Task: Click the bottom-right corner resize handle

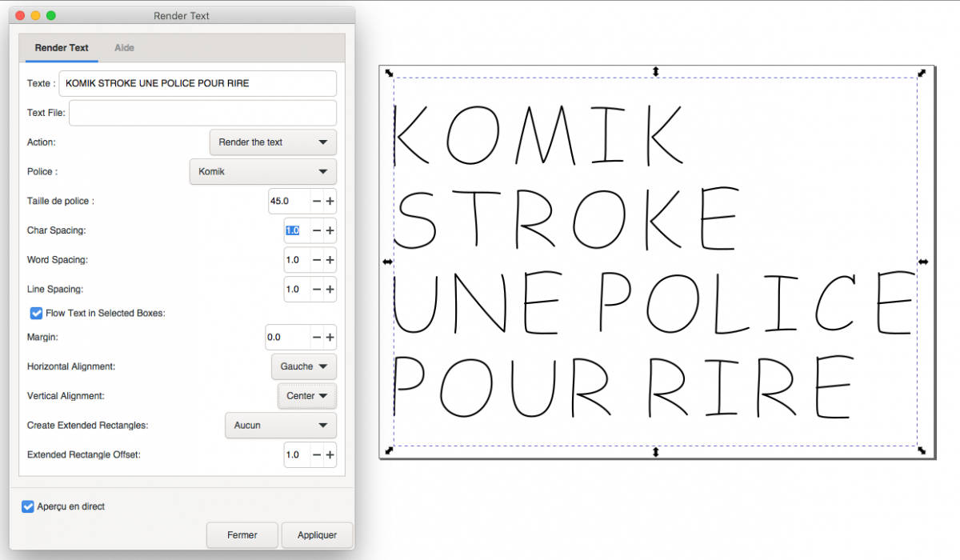Action: pyautogui.click(x=922, y=451)
